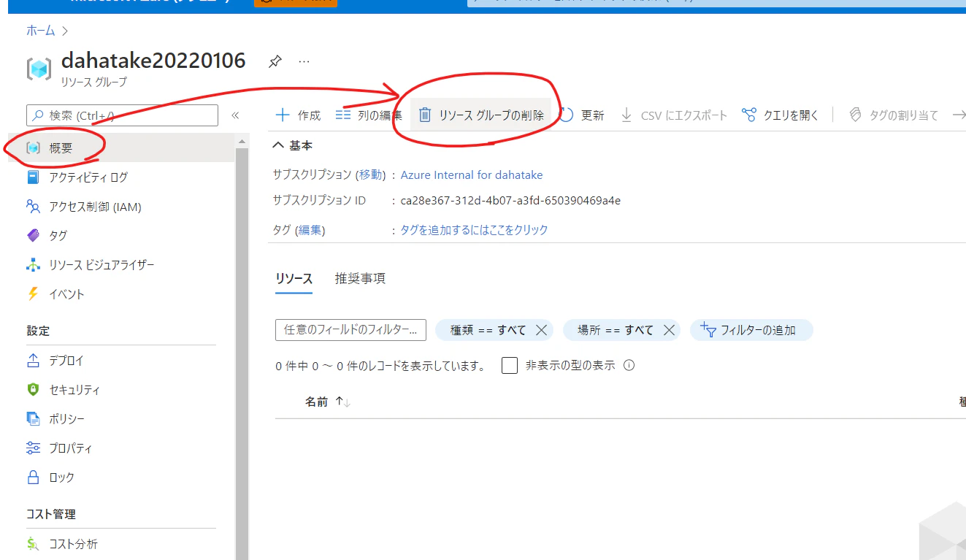Collapse the left navigation menu
Viewport: 966px width, 560px height.
coord(235,115)
